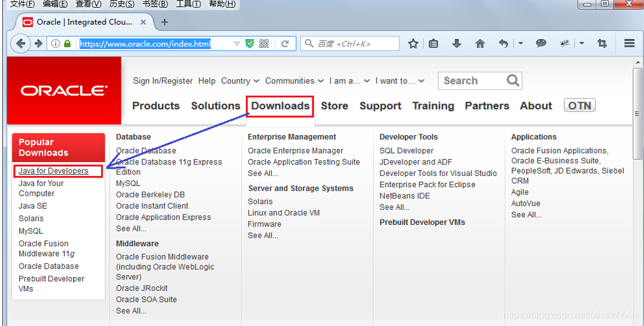Screen dimensions: 644x326
Task: Open the Products navigation item
Action: coord(156,106)
